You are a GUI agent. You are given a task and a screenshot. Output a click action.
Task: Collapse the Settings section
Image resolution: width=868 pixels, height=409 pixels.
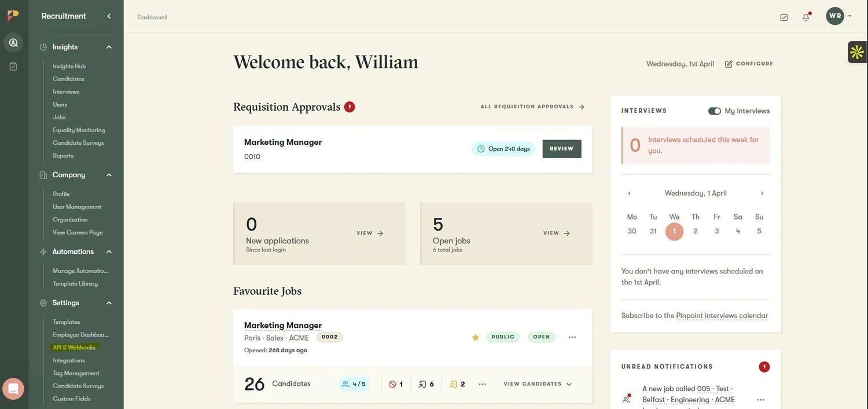(109, 303)
